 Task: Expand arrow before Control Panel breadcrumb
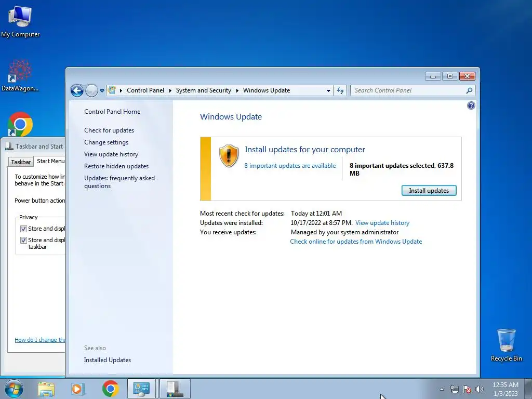[121, 90]
